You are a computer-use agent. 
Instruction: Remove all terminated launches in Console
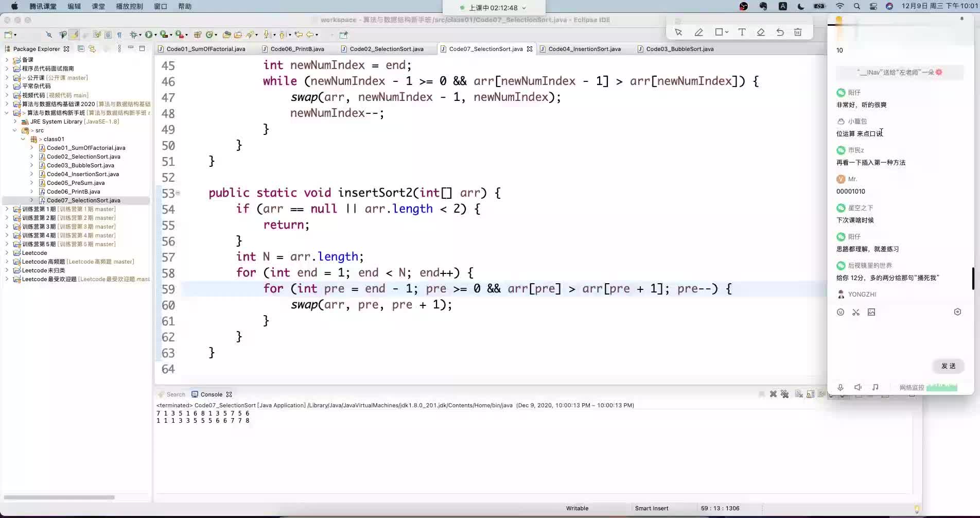pos(785,394)
